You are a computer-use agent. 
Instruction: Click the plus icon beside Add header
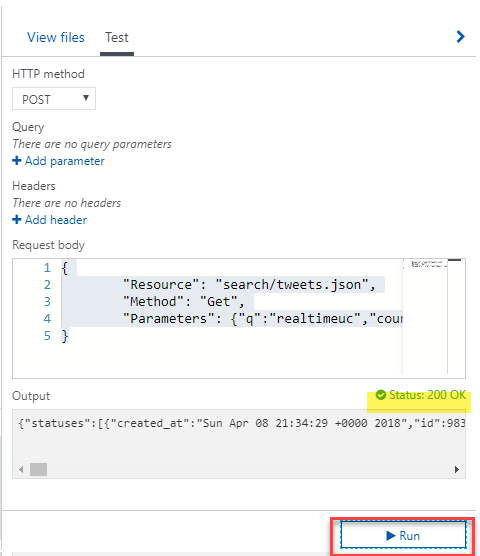[17, 219]
